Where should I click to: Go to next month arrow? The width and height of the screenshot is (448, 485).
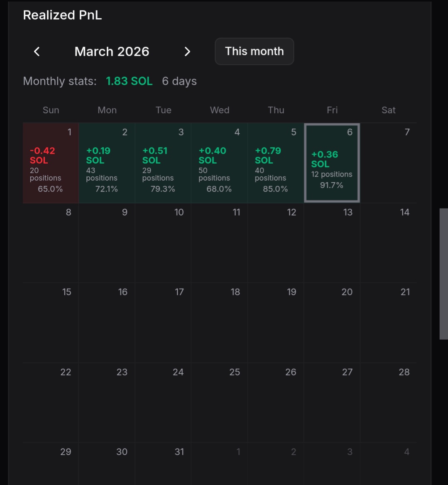click(x=187, y=51)
